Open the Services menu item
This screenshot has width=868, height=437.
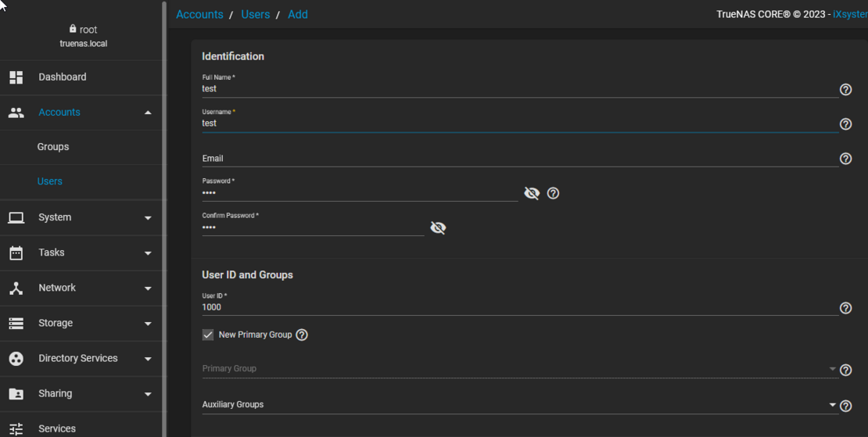57,428
